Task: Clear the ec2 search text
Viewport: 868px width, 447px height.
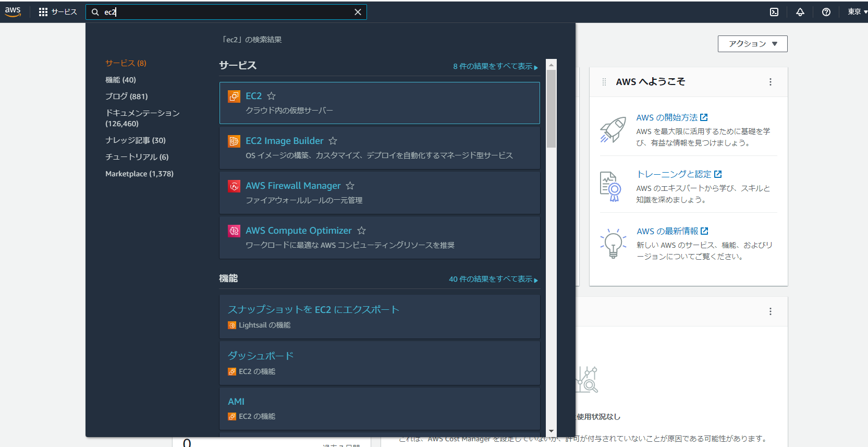Action: 358,12
